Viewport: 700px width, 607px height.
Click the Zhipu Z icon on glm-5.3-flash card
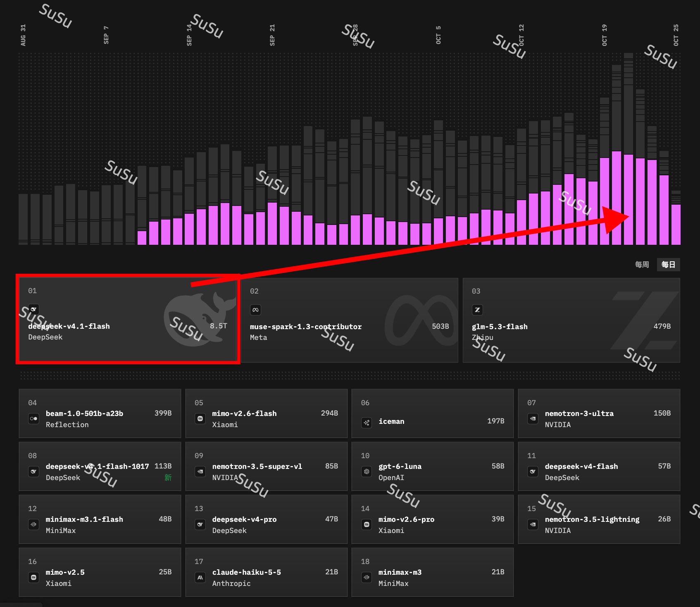coord(477,310)
